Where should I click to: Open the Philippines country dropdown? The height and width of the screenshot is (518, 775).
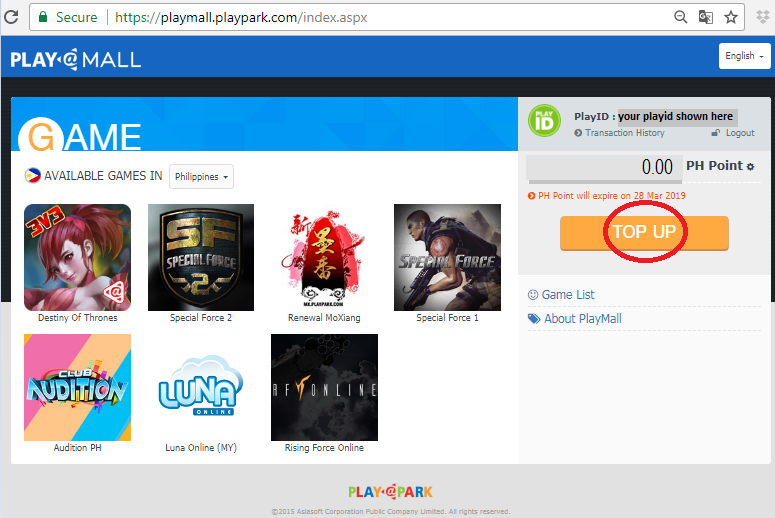tap(201, 177)
